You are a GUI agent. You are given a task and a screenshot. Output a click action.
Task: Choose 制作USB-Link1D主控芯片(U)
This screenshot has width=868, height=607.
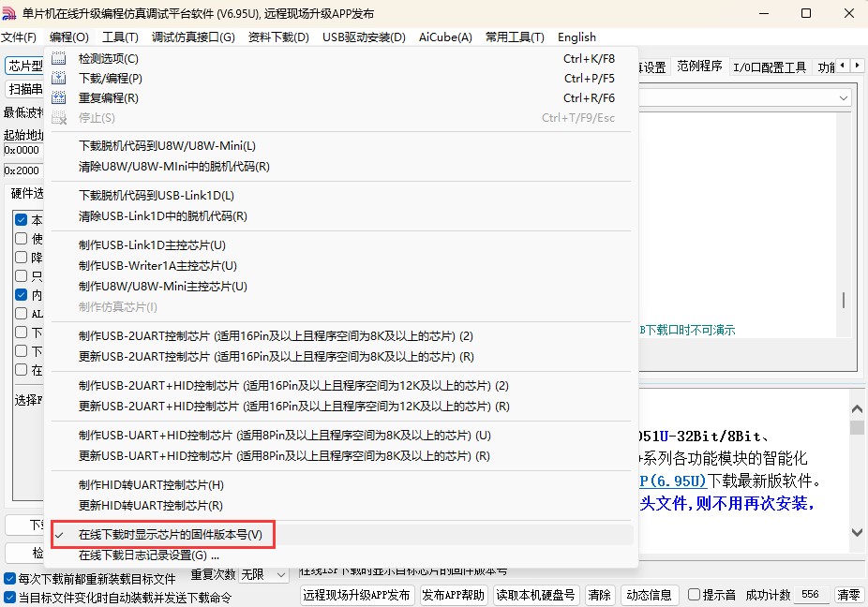pos(342,245)
